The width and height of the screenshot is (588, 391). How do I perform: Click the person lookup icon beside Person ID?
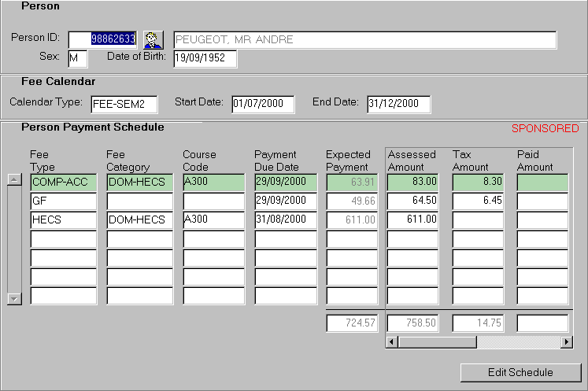(x=152, y=39)
